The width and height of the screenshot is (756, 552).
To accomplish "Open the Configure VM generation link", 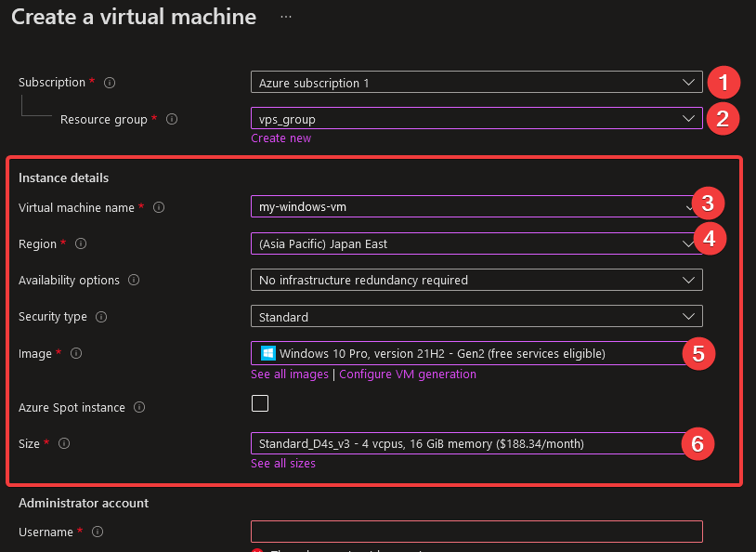I will (x=408, y=374).
